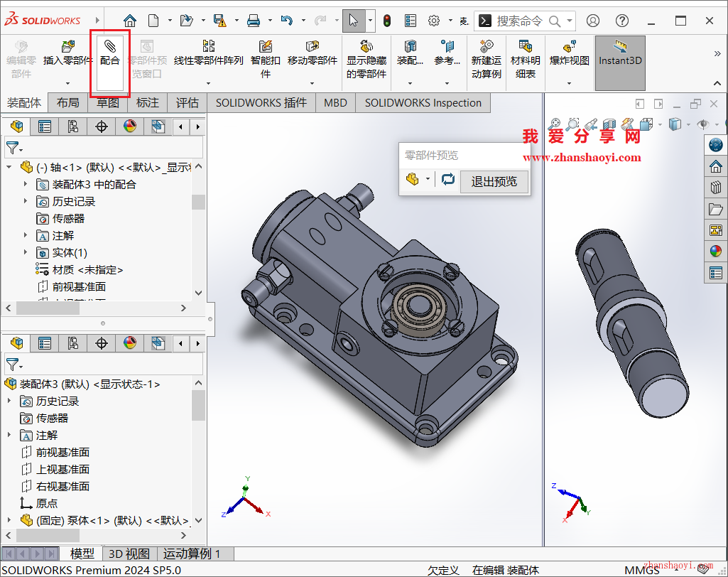Viewport: 728px width, 577px height.
Task: Open the 外观 colored-ball icon in right task pane
Action: coord(716,251)
